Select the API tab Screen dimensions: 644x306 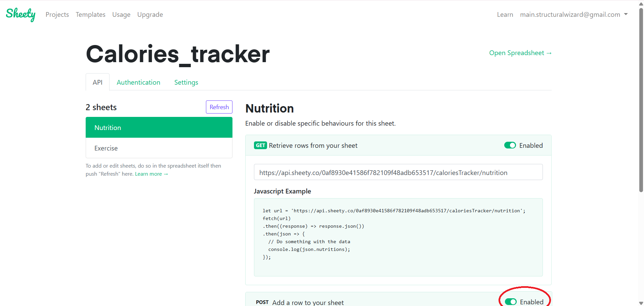coord(97,82)
